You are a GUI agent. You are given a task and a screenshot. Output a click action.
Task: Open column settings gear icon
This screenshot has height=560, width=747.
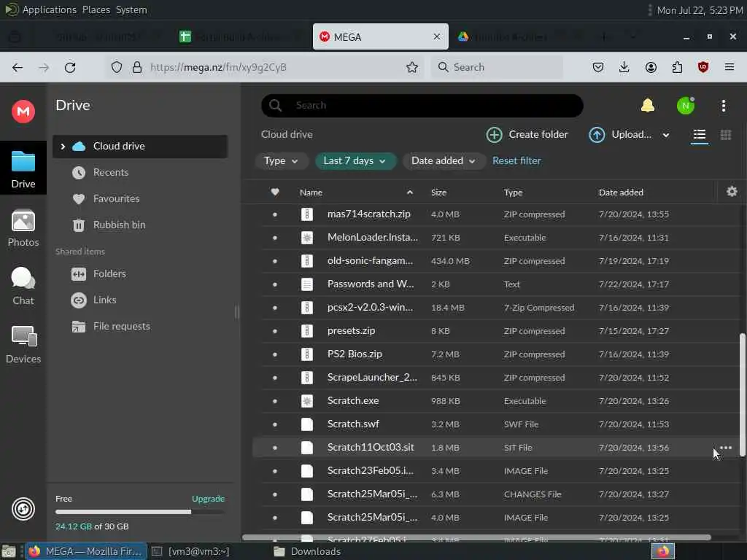tap(732, 192)
